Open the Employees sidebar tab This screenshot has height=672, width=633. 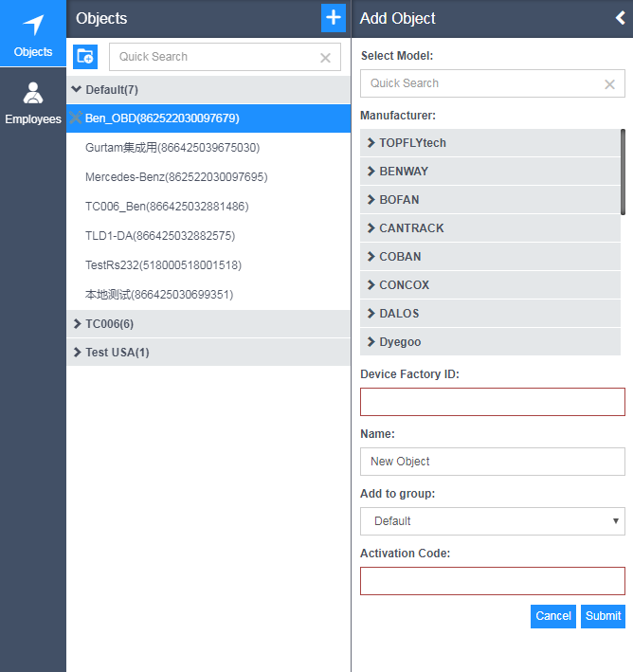[x=33, y=103]
